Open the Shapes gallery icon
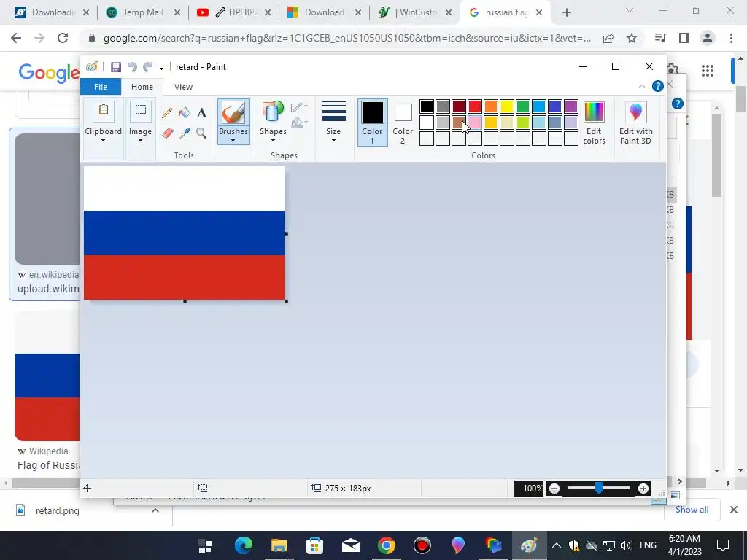Viewport: 747px width, 560px height. click(273, 113)
